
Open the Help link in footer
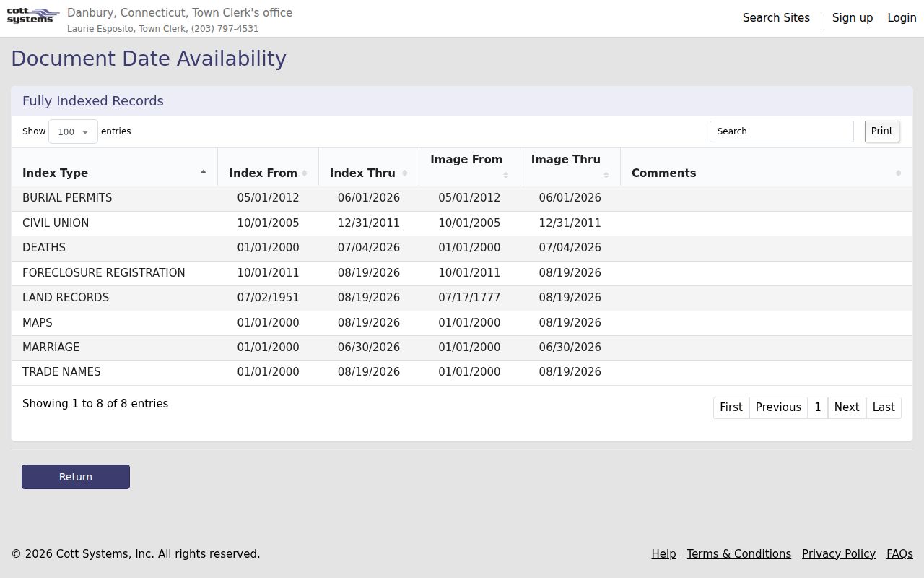coord(663,554)
